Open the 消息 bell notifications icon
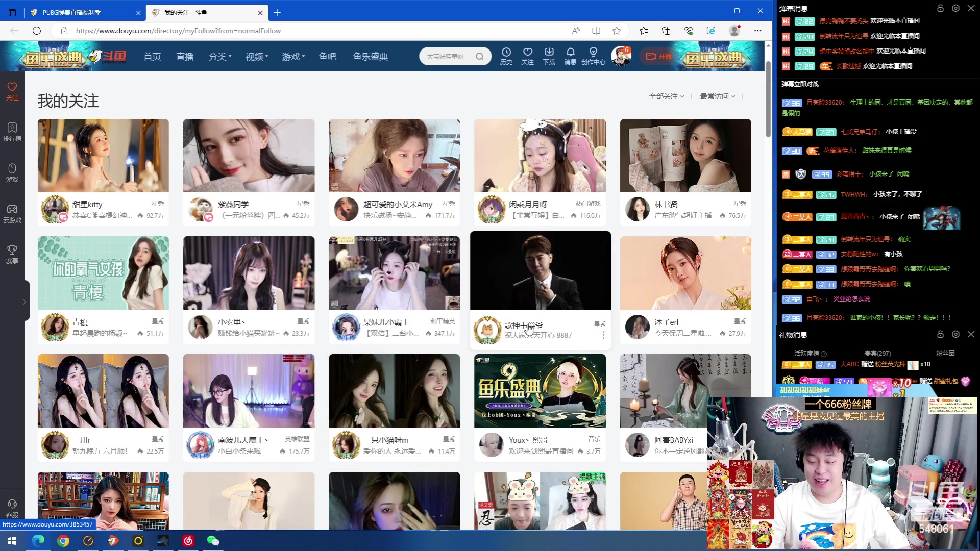Screen dimensions: 980x551 [x=570, y=56]
